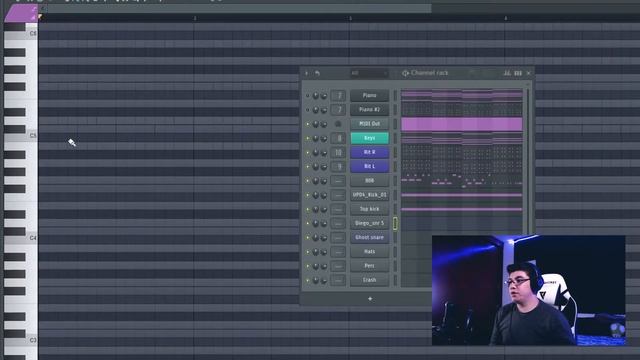Open the Diego_snr 5 channel
Viewport: 640px width, 360px height.
pos(369,223)
